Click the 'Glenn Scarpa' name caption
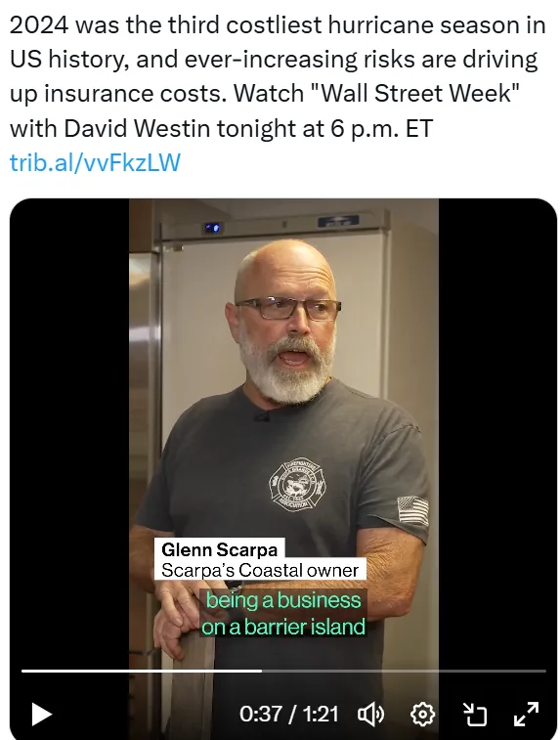 click(x=219, y=549)
